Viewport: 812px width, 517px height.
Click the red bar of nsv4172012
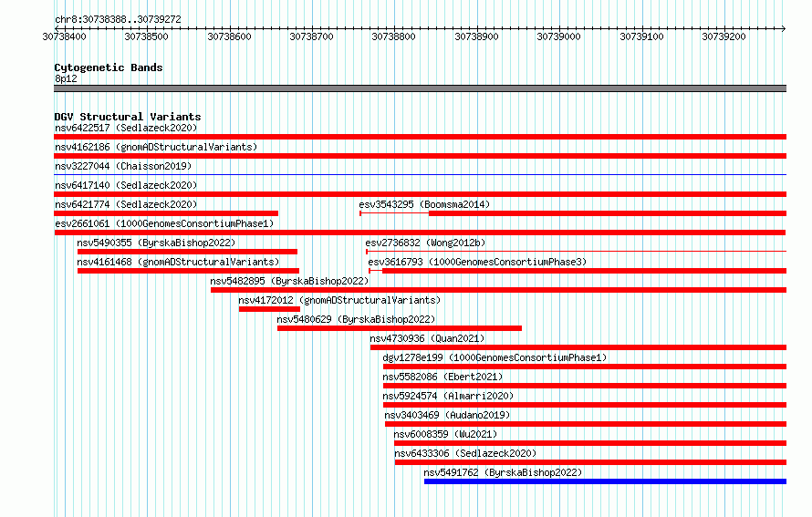[269, 309]
